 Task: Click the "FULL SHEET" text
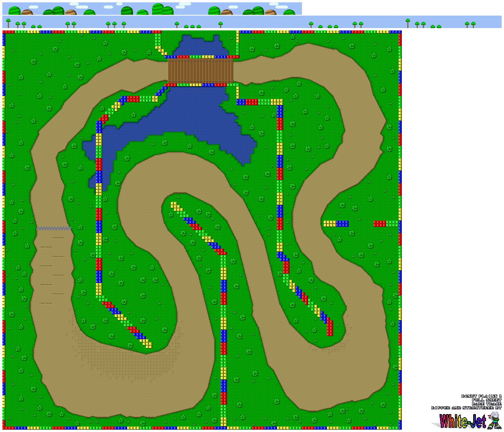[x=487, y=400]
